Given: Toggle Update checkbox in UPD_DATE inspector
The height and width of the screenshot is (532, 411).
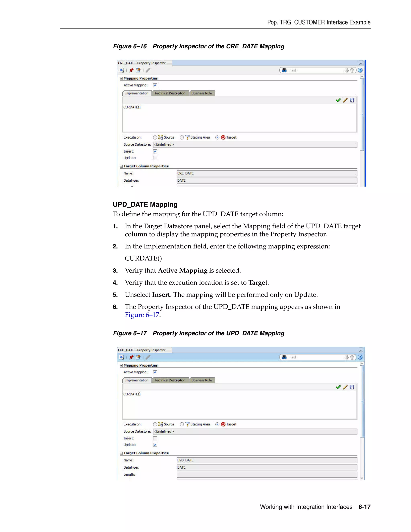Looking at the screenshot, I should coord(155,445).
